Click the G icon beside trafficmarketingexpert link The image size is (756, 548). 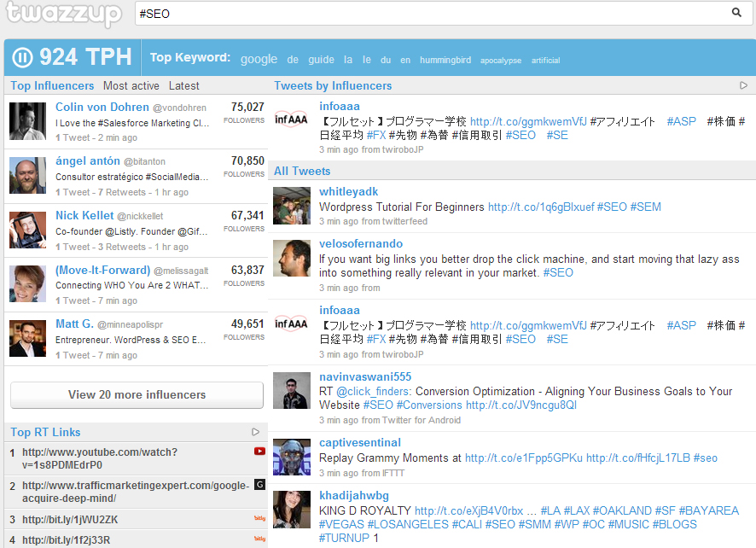(260, 484)
